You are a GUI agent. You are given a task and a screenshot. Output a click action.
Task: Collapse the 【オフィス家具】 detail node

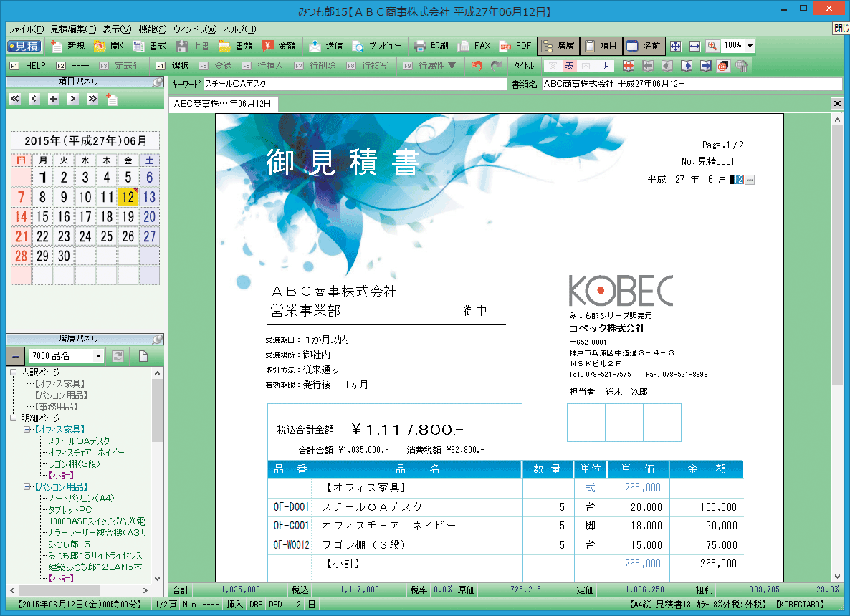point(27,430)
